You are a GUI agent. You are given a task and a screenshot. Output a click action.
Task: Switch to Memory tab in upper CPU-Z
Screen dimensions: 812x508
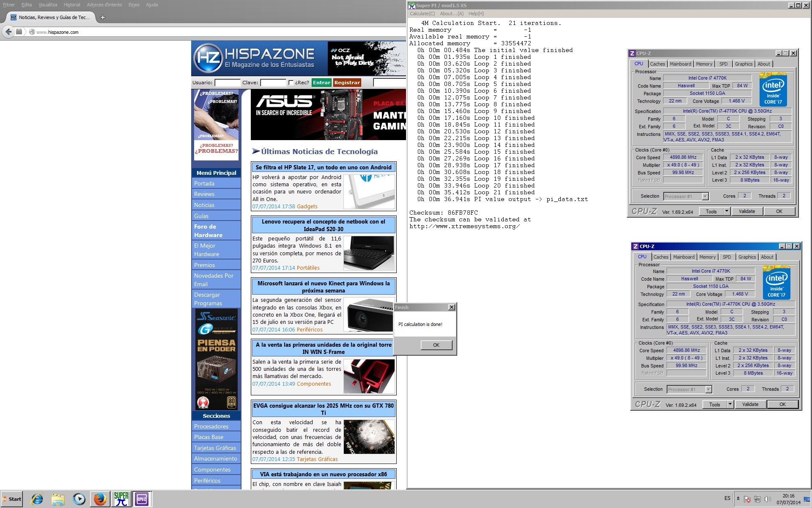[x=704, y=64]
